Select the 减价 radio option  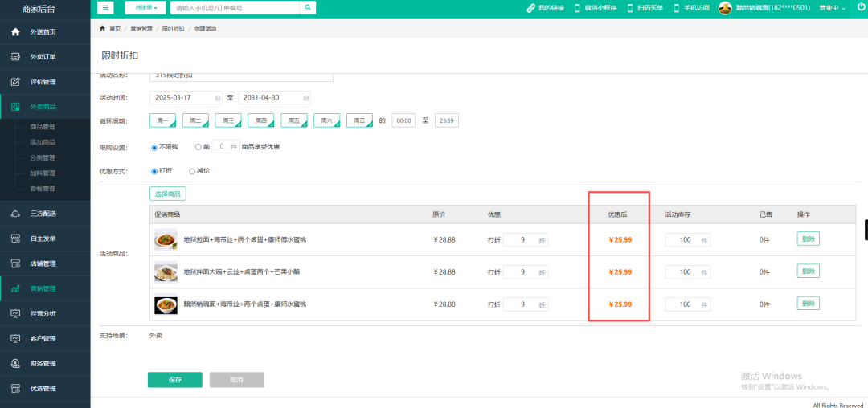[191, 171]
